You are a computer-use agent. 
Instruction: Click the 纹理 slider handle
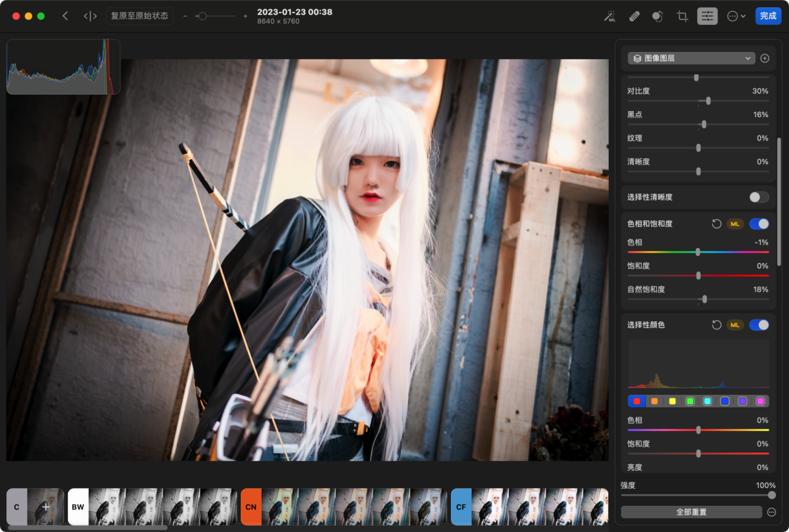[698, 148]
